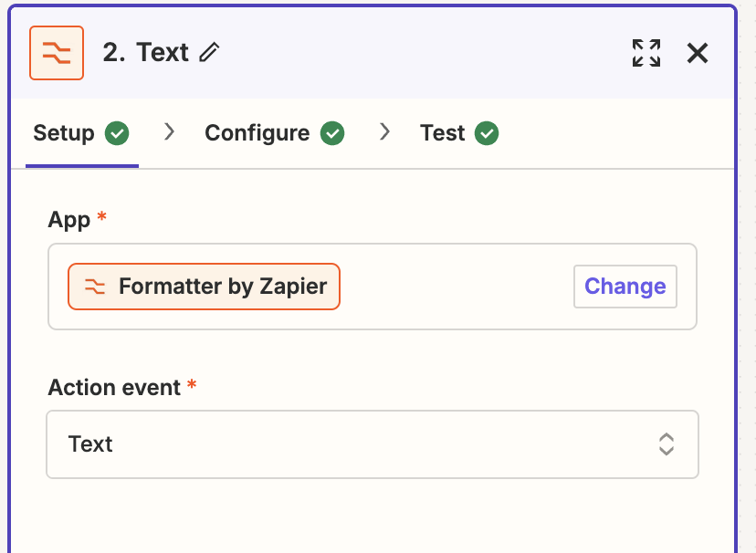Click the chevron arrow between Setup and Configure

(169, 131)
